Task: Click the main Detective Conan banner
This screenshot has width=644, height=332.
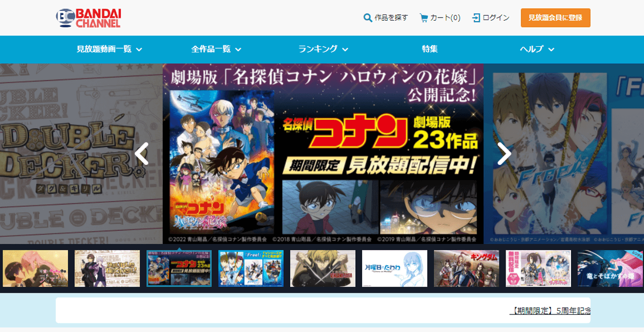Action: (x=323, y=154)
